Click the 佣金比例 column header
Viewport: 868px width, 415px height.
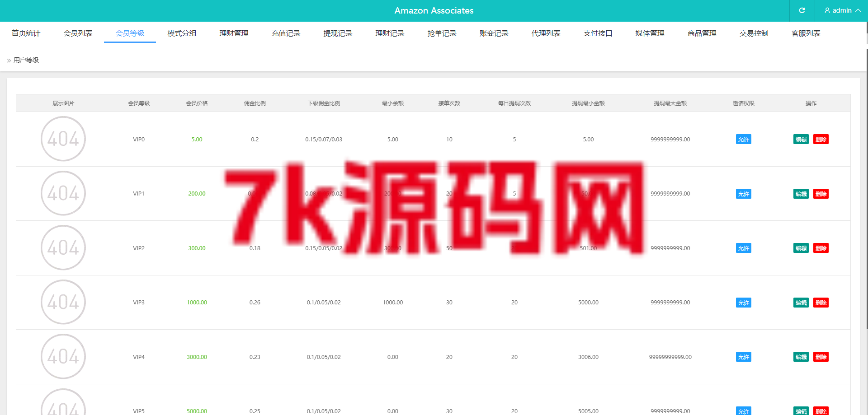(x=255, y=103)
